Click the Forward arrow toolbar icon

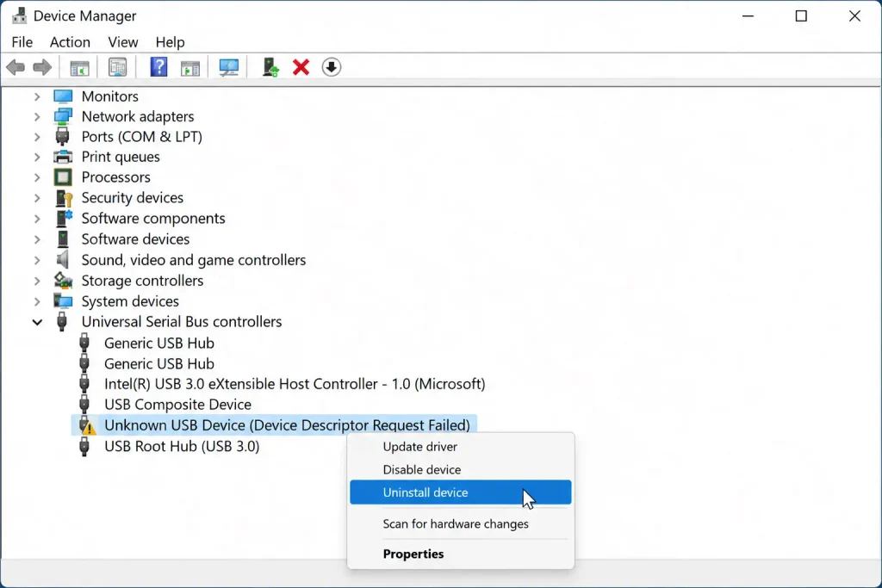coord(42,67)
